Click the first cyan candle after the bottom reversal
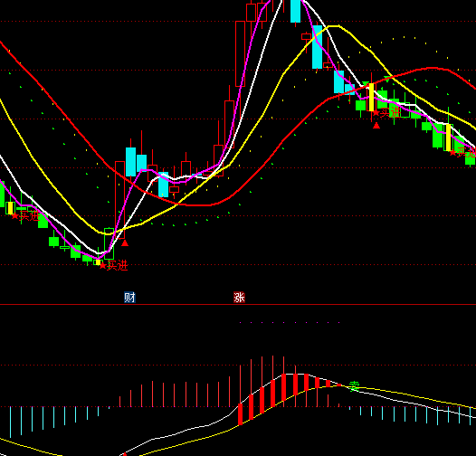The image size is (476, 456). coord(131,162)
